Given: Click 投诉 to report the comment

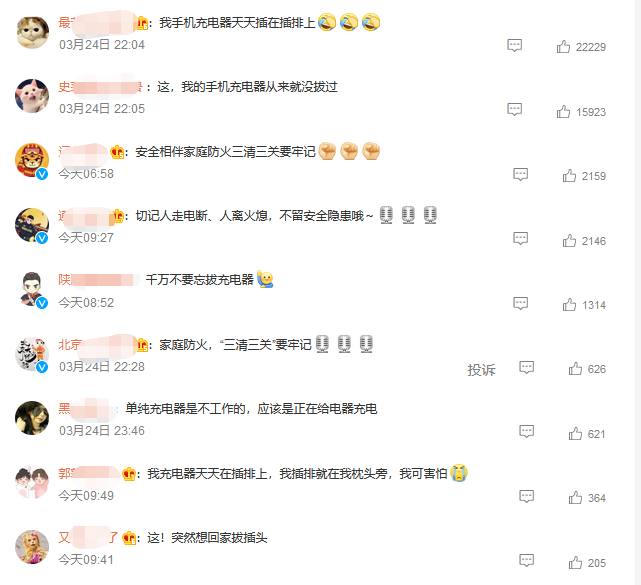Looking at the screenshot, I should (481, 370).
